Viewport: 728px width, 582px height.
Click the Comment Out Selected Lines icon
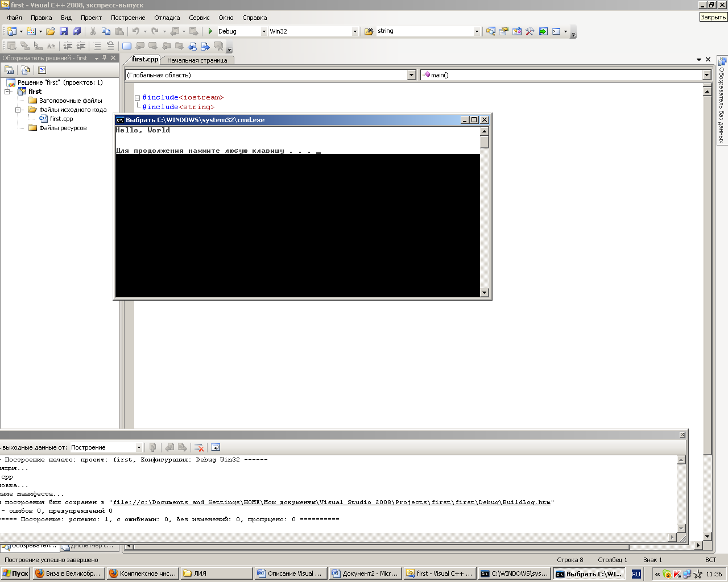pos(97,46)
